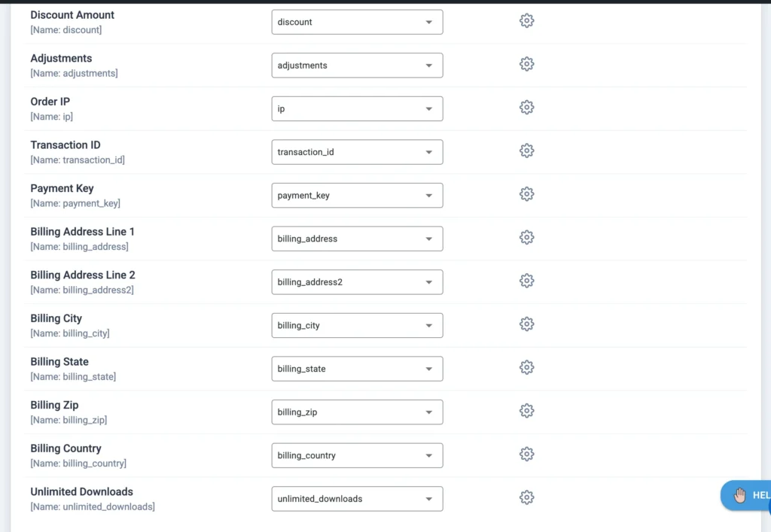This screenshot has width=771, height=532.
Task: Open the discount field mapping dropdown
Action: (x=356, y=22)
